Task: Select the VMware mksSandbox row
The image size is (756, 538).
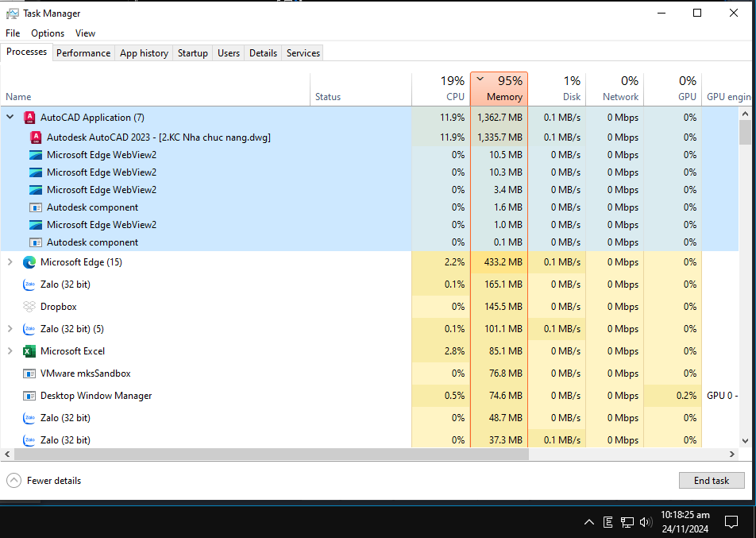Action: coord(369,374)
